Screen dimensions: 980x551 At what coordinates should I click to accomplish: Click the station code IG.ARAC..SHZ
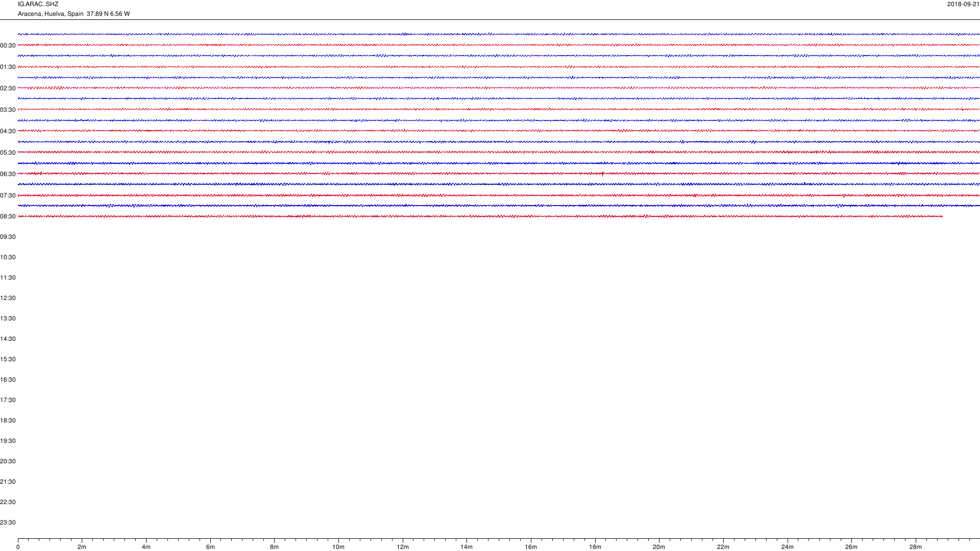[38, 4]
